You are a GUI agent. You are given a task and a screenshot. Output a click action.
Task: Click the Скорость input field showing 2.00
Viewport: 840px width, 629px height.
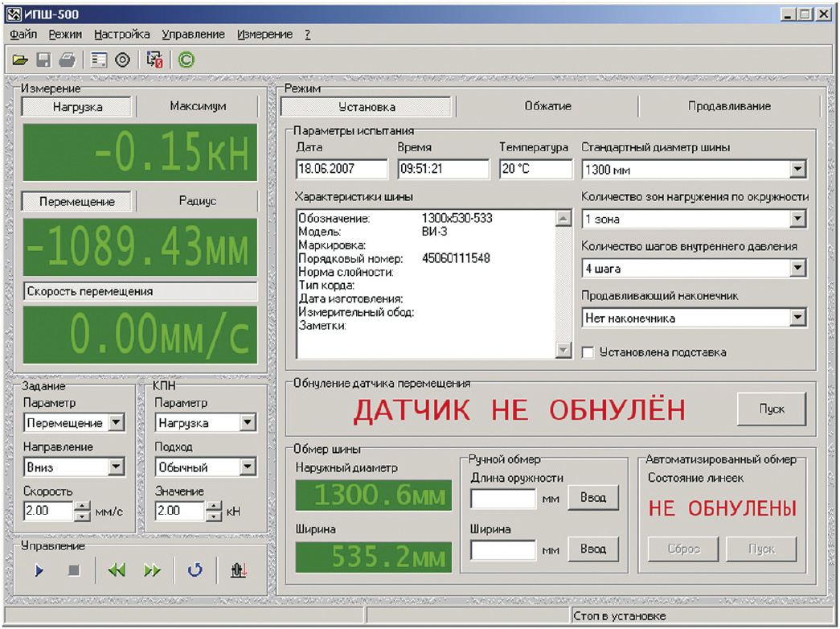point(48,511)
